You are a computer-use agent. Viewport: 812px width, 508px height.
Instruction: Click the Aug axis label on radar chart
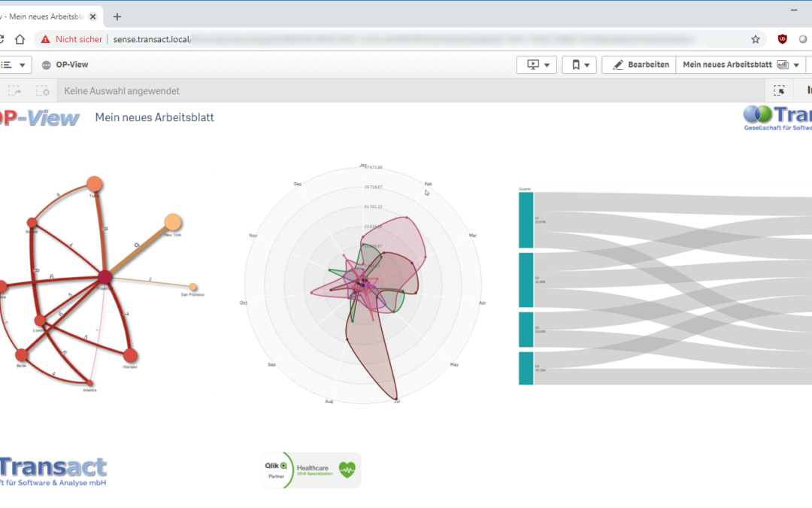(329, 401)
